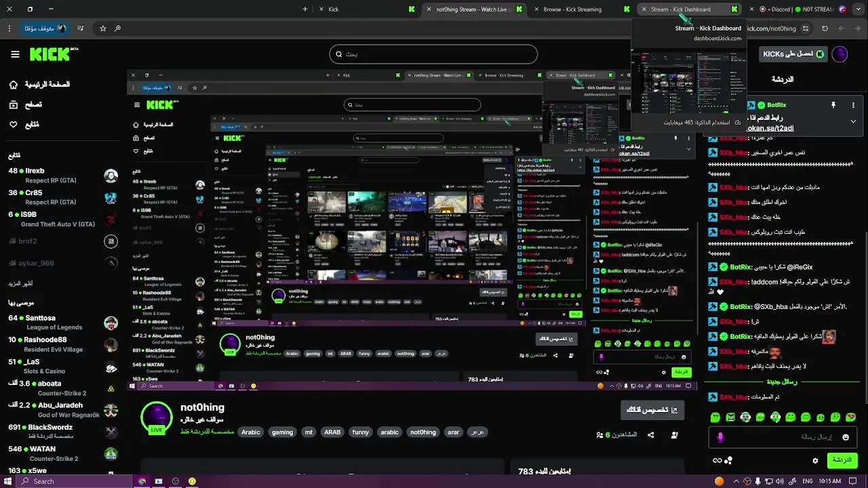This screenshot has width=868, height=488.
Task: Show hidden tray icons chevron
Action: (737, 481)
